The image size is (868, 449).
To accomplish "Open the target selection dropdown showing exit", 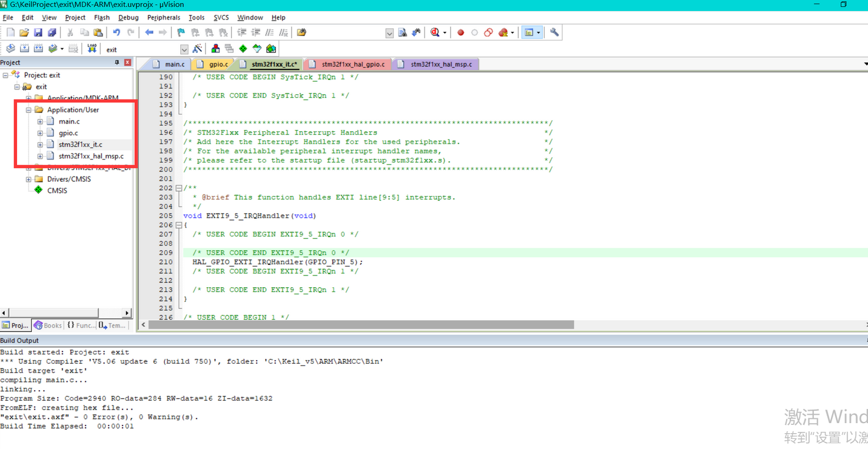I will [x=184, y=49].
